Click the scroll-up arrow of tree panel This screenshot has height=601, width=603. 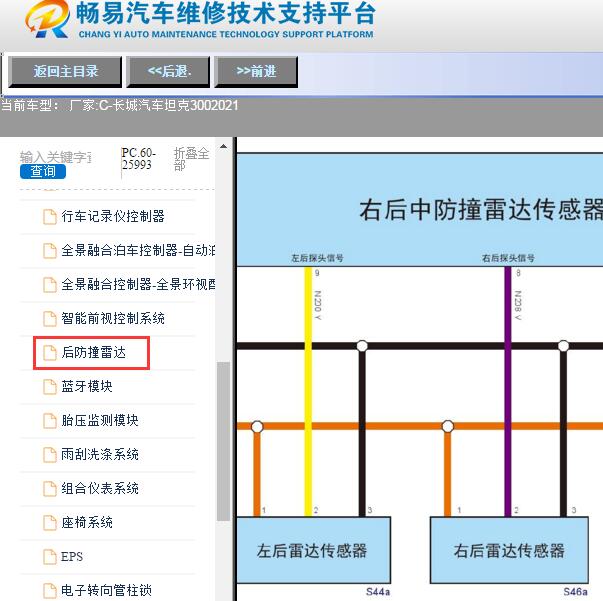click(223, 147)
